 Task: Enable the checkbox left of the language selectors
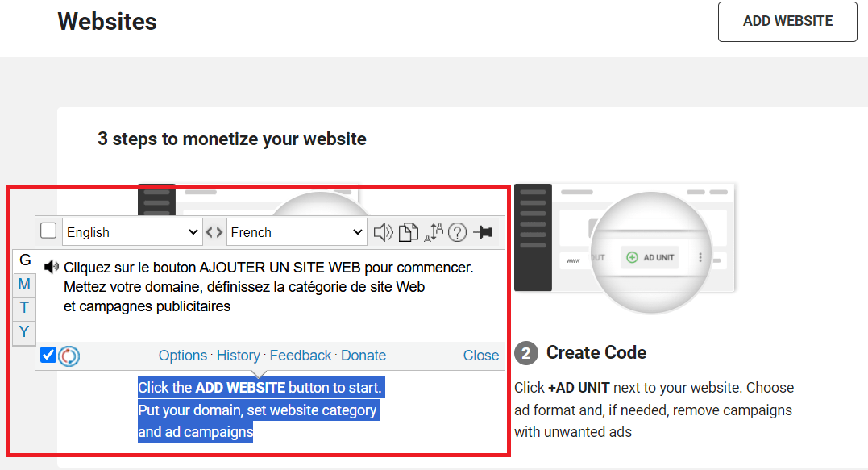(x=48, y=231)
